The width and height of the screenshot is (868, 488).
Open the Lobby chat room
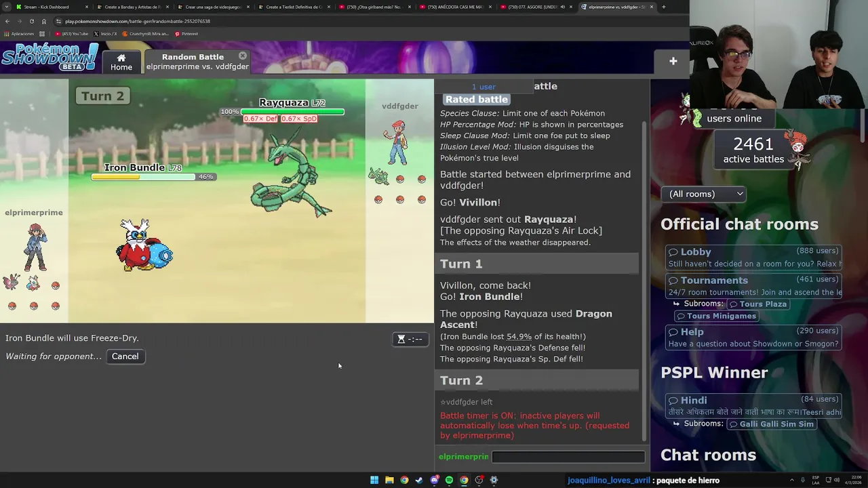[x=753, y=258]
